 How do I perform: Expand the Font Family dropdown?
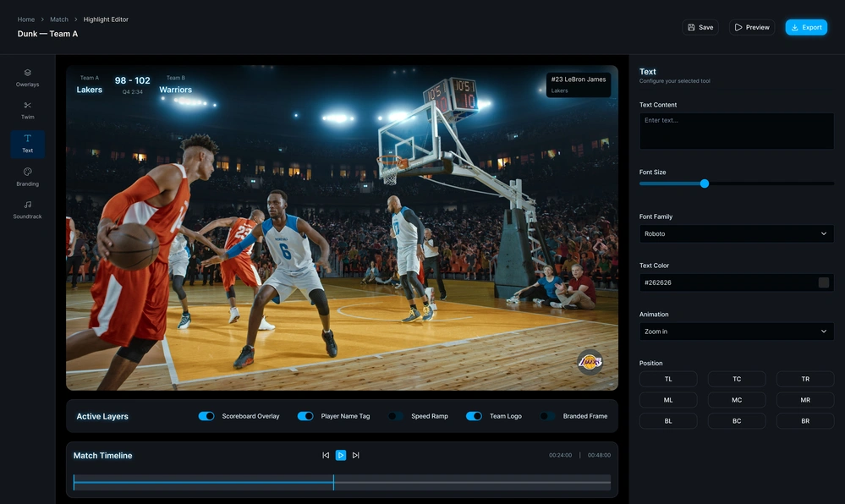coord(736,233)
